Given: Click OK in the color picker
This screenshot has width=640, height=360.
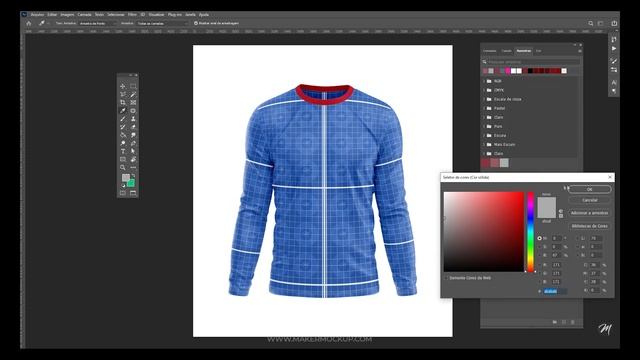Looking at the screenshot, I should (x=589, y=189).
